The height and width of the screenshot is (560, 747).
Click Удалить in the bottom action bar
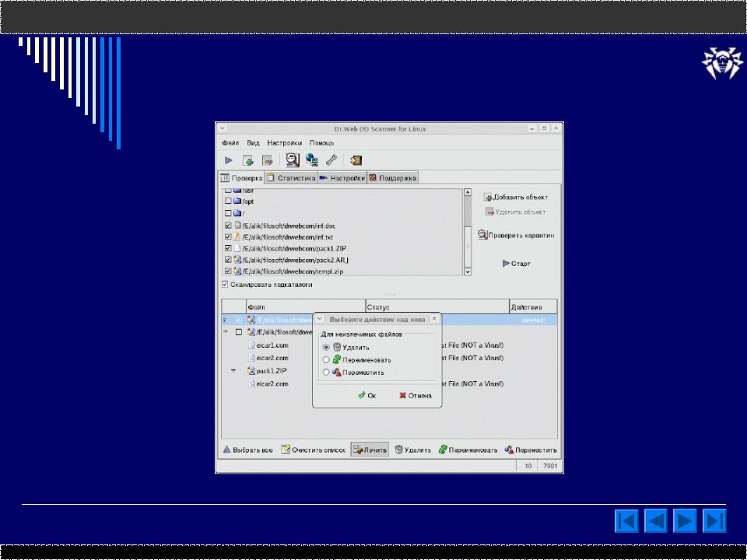point(412,450)
